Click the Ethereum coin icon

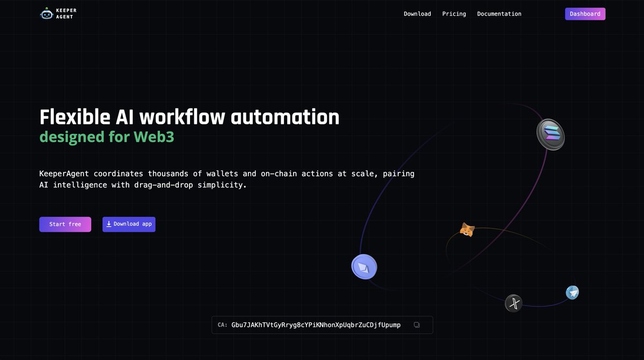point(364,267)
